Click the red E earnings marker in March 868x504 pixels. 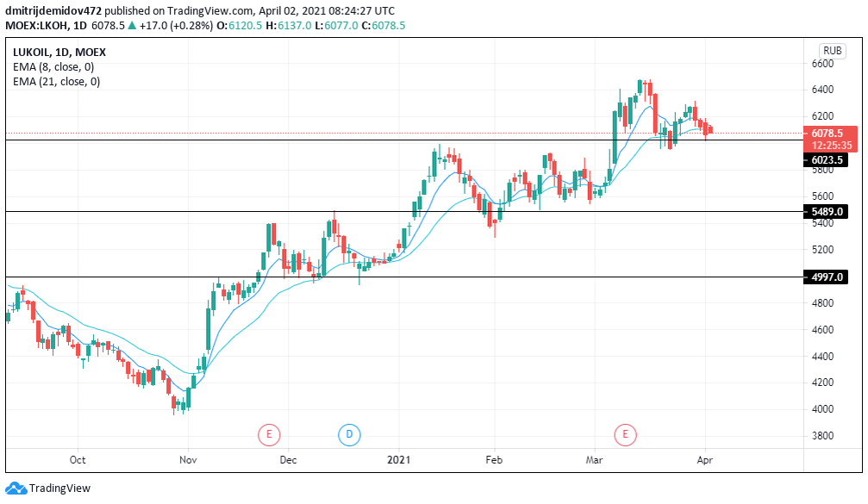626,434
